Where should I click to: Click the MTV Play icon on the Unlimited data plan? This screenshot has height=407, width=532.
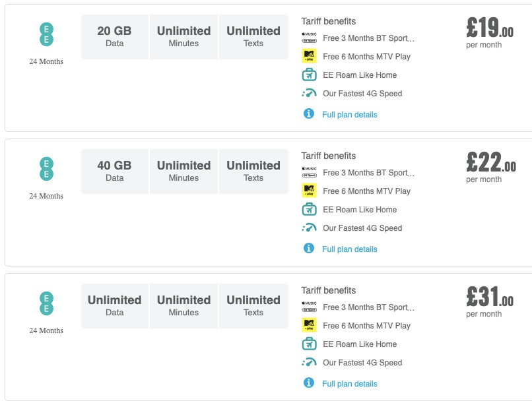(x=308, y=325)
